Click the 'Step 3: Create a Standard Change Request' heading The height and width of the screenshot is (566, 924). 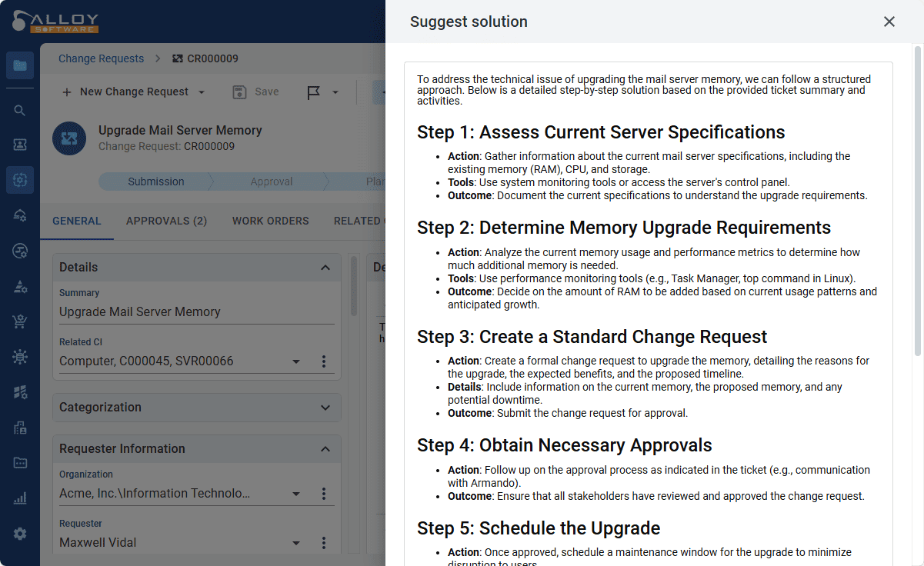592,337
